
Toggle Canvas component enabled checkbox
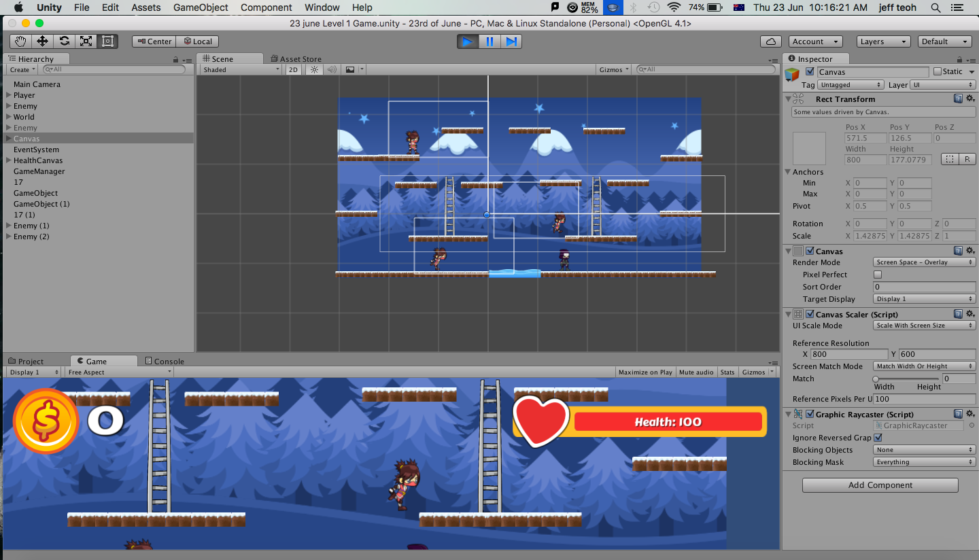810,251
